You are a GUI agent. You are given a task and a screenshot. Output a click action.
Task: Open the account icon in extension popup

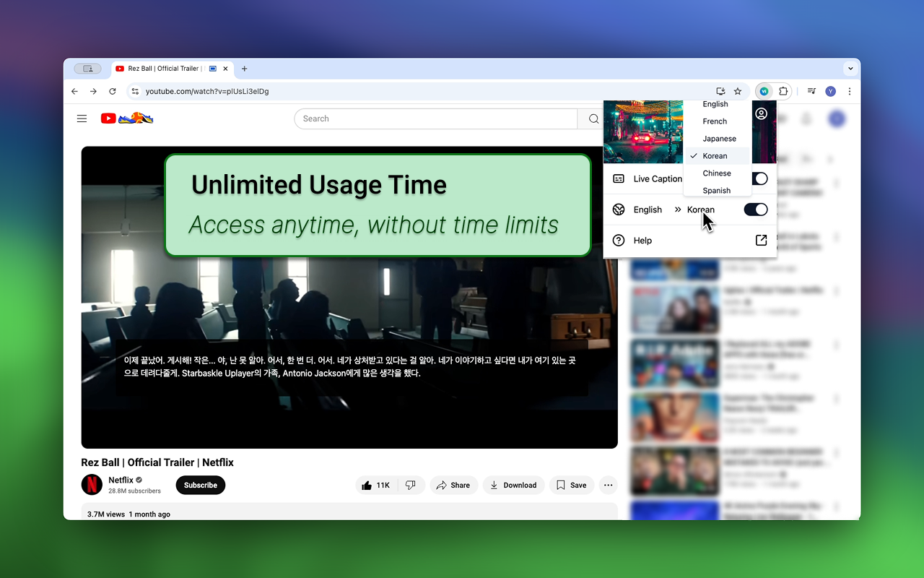click(x=762, y=114)
